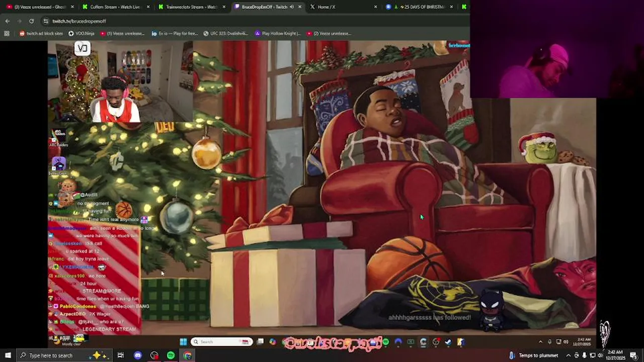Go forward in Chrome browser
Image resolution: width=644 pixels, height=362 pixels.
[x=19, y=21]
